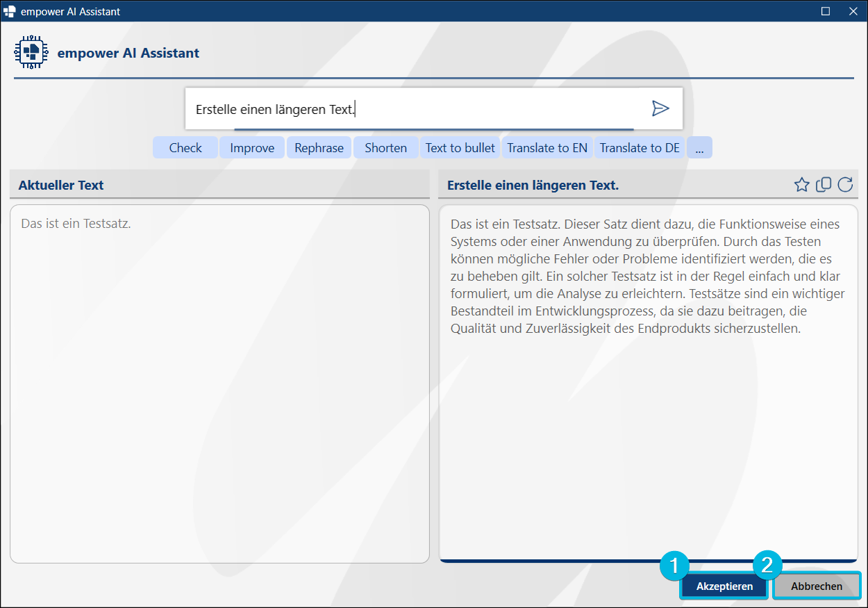Click the Improve quick action

coord(252,147)
